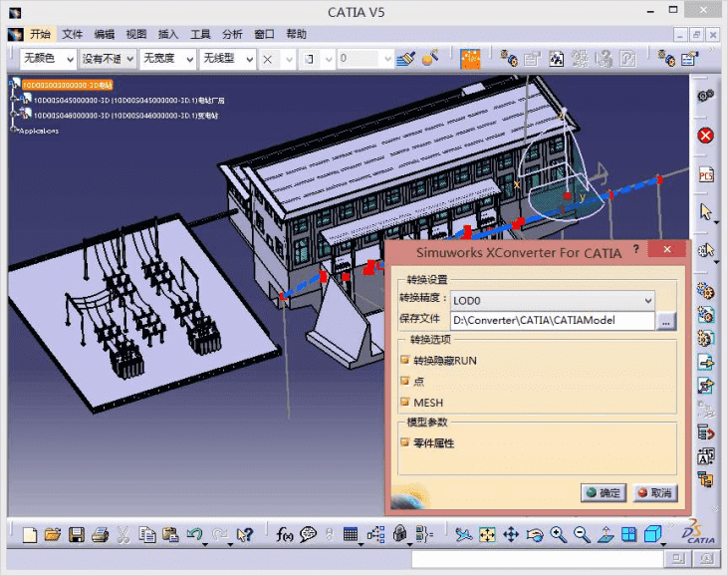The width and height of the screenshot is (728, 576).
Task: Click the Fly mode airplane icon
Action: click(463, 535)
